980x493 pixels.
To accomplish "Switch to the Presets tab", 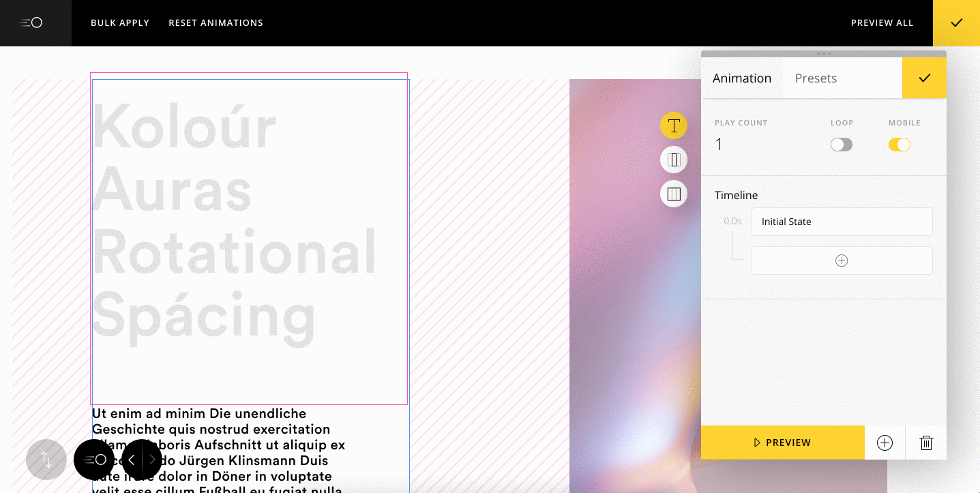I will click(x=816, y=78).
